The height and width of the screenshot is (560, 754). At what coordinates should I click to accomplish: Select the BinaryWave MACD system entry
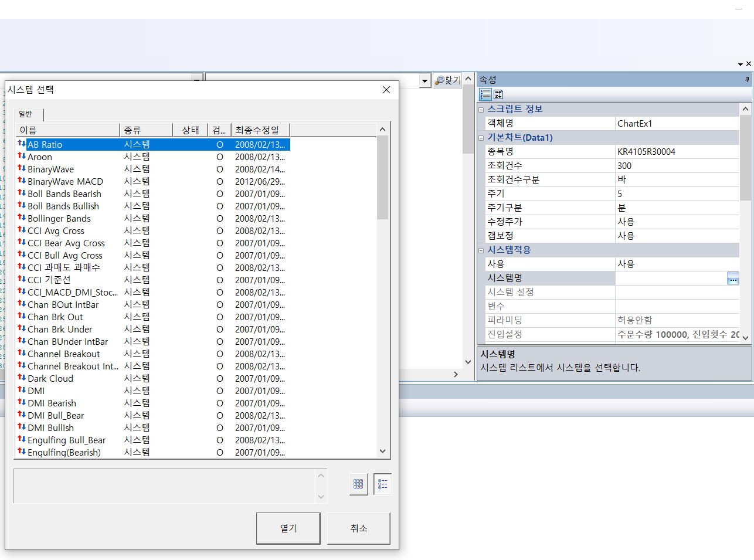65,182
